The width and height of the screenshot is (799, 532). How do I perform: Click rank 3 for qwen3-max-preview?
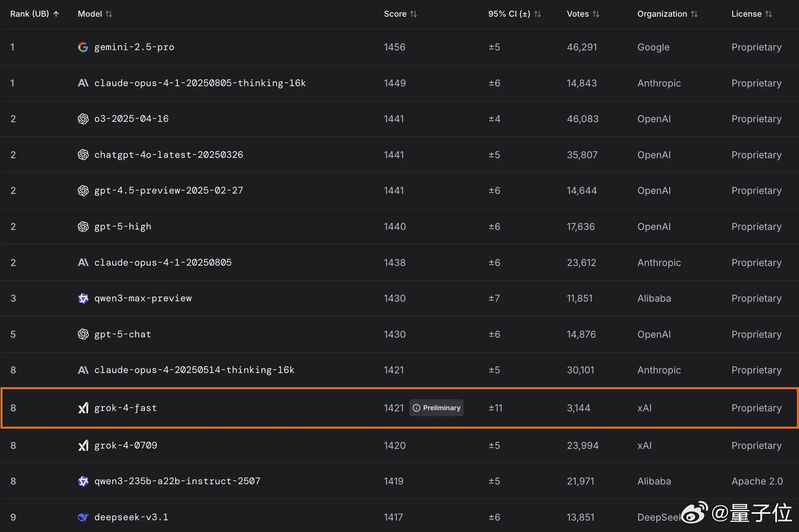13,298
